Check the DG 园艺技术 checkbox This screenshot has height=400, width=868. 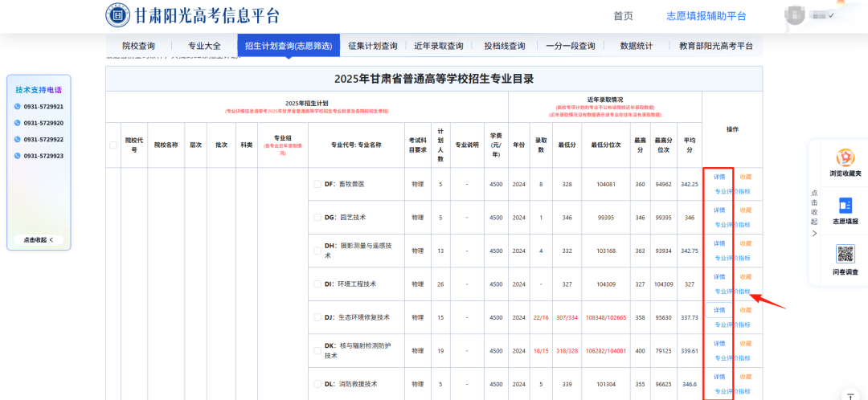(x=317, y=218)
